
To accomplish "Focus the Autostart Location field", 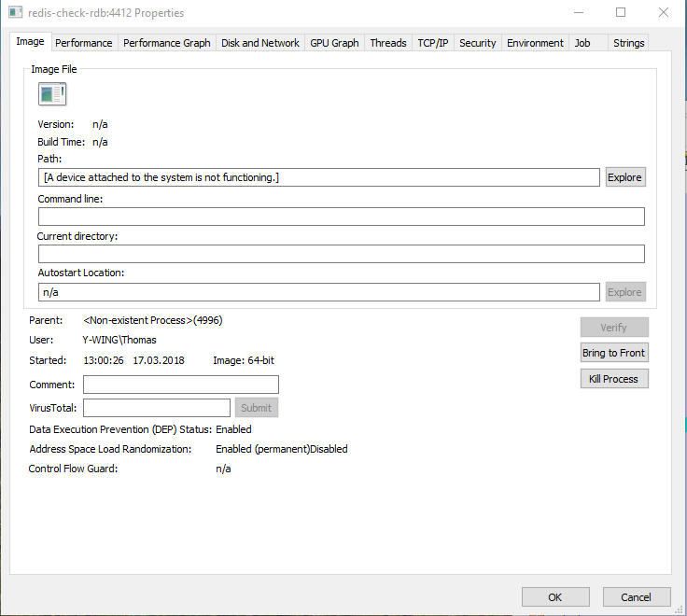I will pyautogui.click(x=319, y=292).
